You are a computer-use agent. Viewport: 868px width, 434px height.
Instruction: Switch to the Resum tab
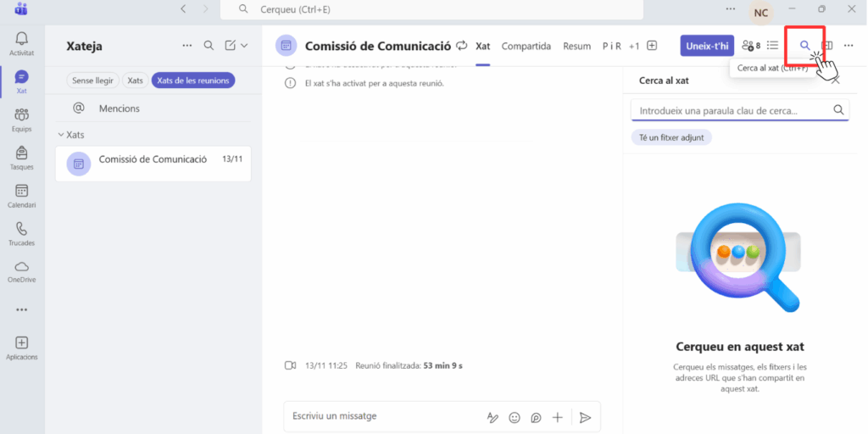pos(576,46)
